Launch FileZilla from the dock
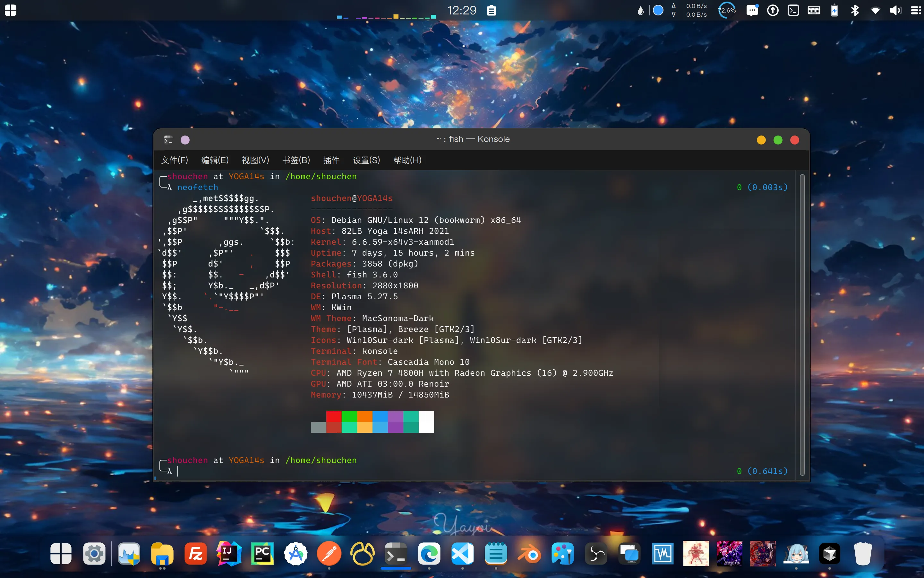This screenshot has height=578, width=924. 195,554
